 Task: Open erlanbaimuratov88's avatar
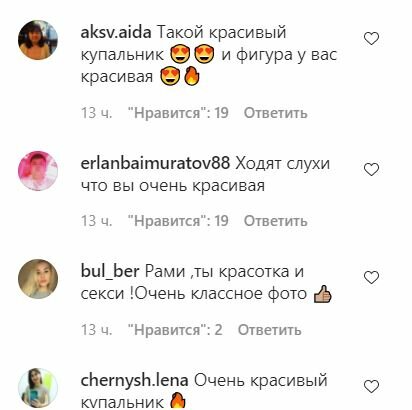click(38, 171)
